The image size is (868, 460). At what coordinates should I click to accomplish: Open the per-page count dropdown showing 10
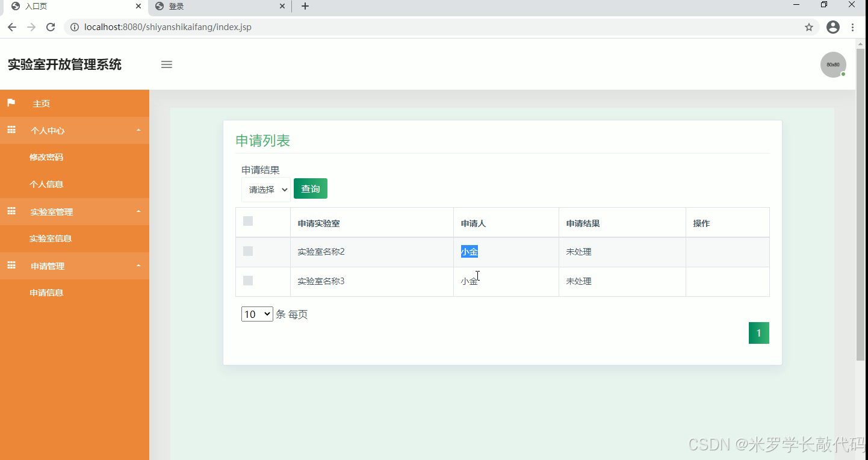click(x=256, y=314)
